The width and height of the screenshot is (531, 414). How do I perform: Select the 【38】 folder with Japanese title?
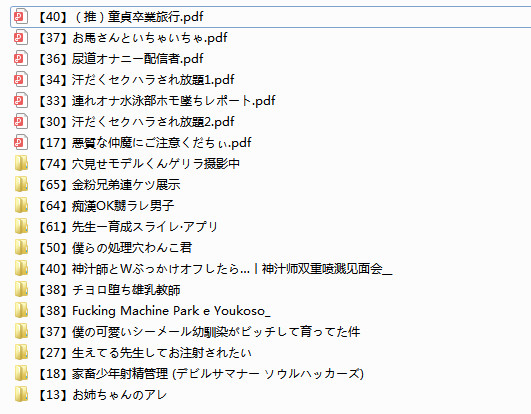coord(108,289)
